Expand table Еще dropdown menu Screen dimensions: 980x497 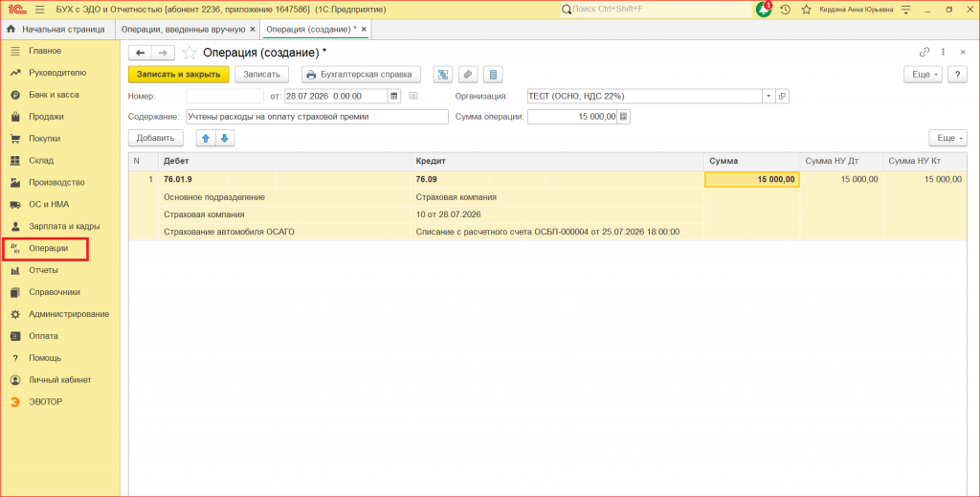pos(948,138)
